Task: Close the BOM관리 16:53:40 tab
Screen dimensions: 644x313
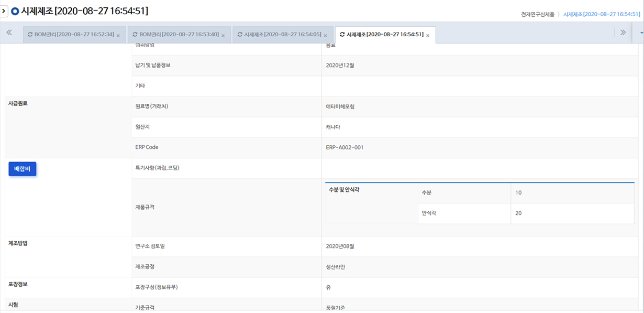Action: tap(223, 36)
